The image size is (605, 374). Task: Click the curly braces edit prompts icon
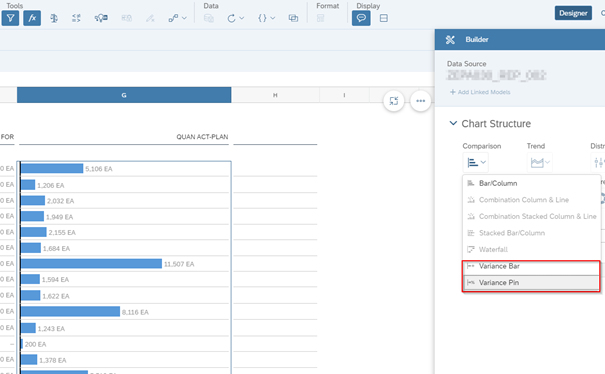(266, 18)
